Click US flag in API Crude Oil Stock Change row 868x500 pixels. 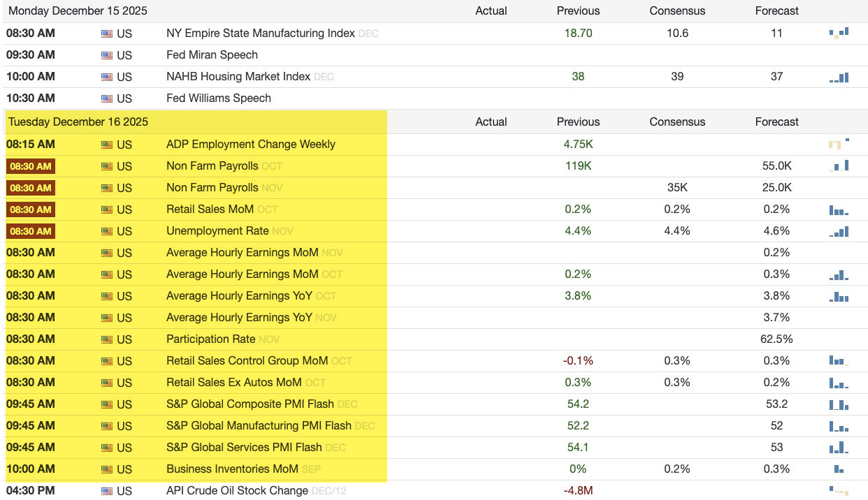coord(107,491)
